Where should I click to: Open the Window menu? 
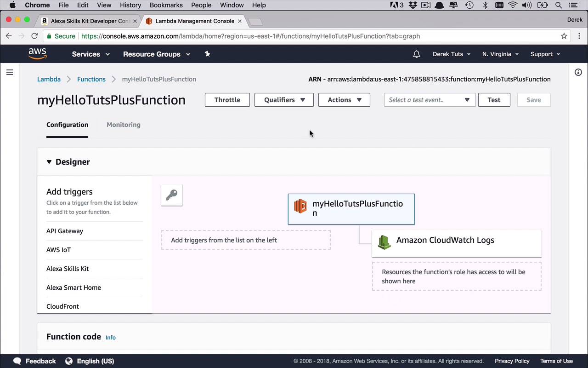click(232, 5)
